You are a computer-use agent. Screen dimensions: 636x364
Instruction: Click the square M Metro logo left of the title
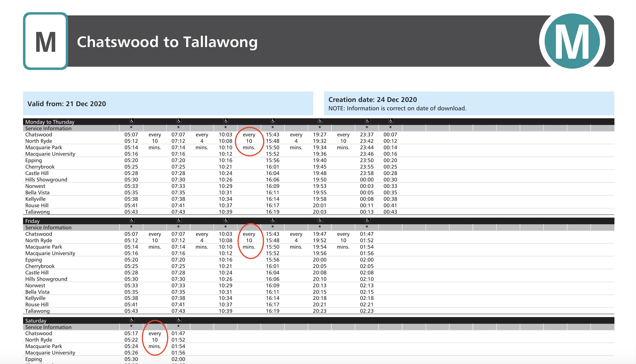coord(46,41)
